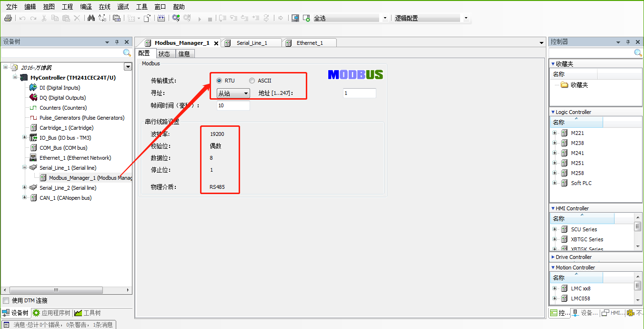Expand the Serial_Line_2 tree node
The width and height of the screenshot is (644, 329).
coord(25,188)
